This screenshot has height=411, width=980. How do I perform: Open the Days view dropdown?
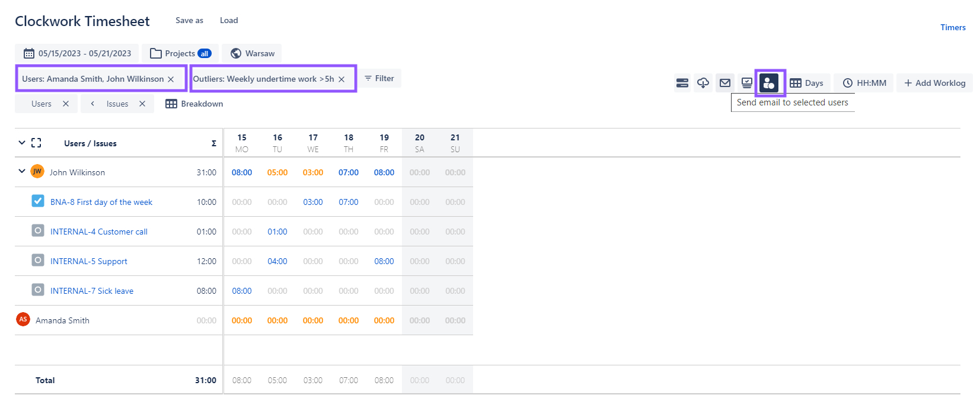(807, 83)
